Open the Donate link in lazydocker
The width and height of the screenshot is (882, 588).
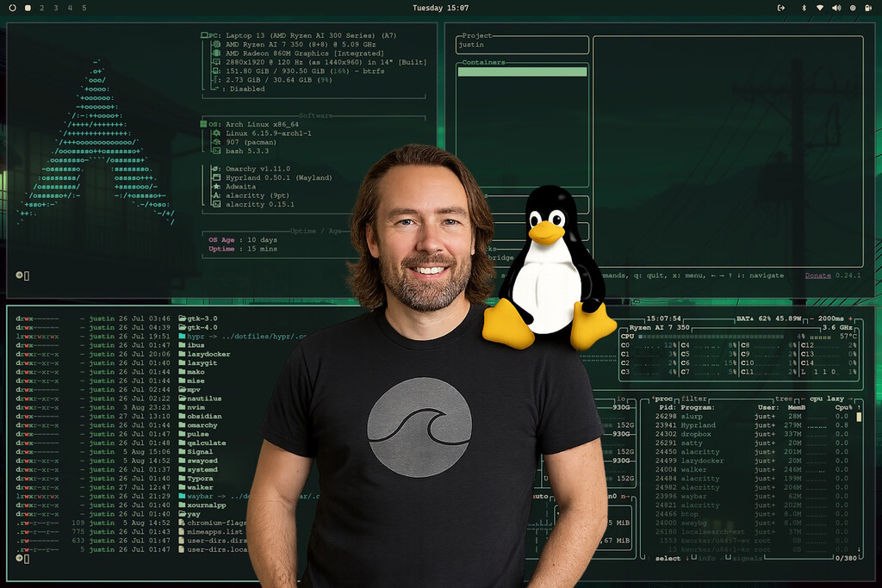pos(817,275)
